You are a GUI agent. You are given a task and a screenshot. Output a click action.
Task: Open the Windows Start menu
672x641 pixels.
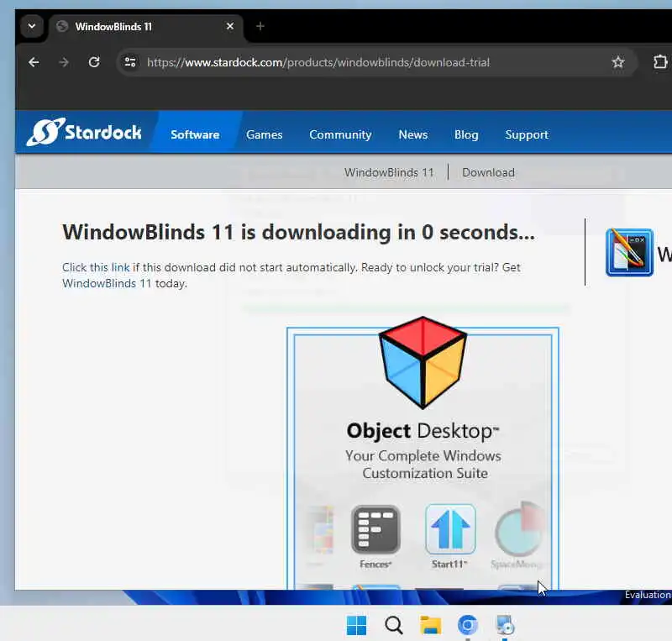click(x=356, y=626)
